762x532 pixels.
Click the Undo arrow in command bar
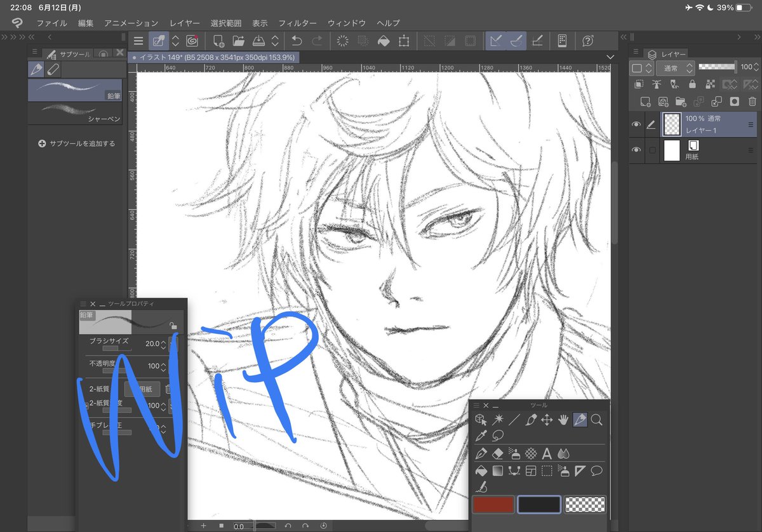pos(297,41)
